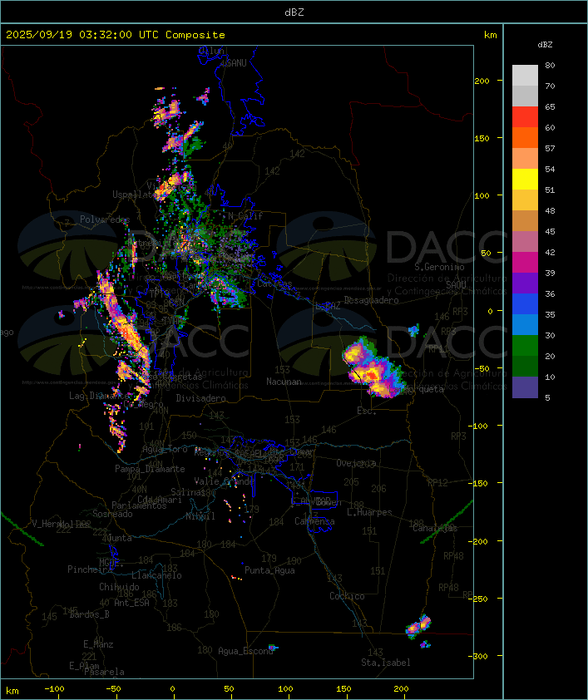Click the Sosneado place label
The width and height of the screenshot is (588, 700).
[x=112, y=514]
